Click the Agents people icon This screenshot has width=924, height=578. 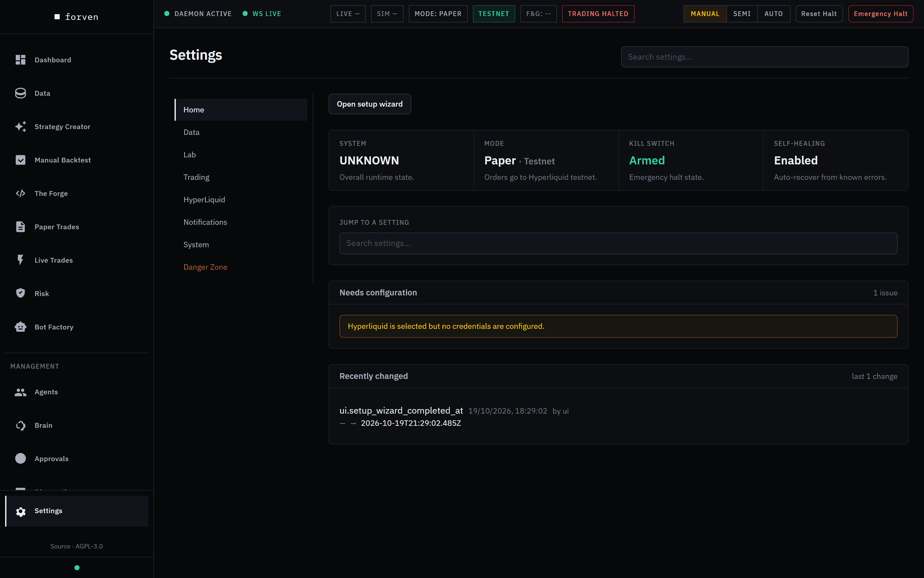(x=21, y=392)
